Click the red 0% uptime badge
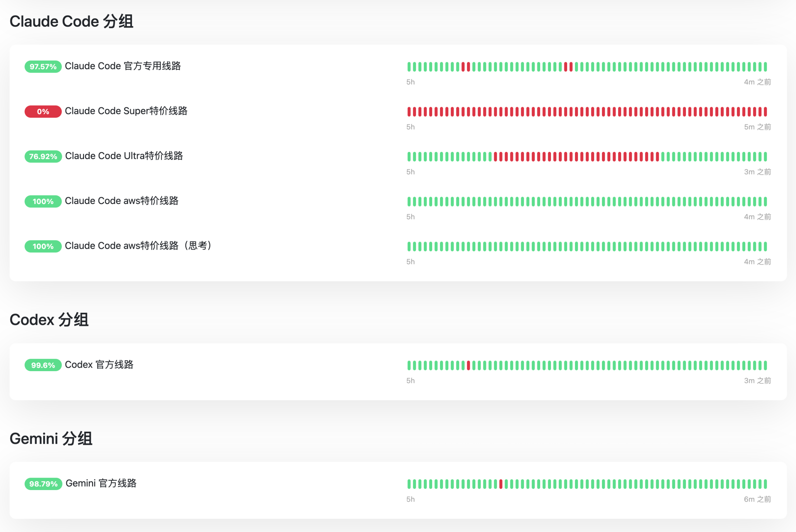 tap(43, 111)
